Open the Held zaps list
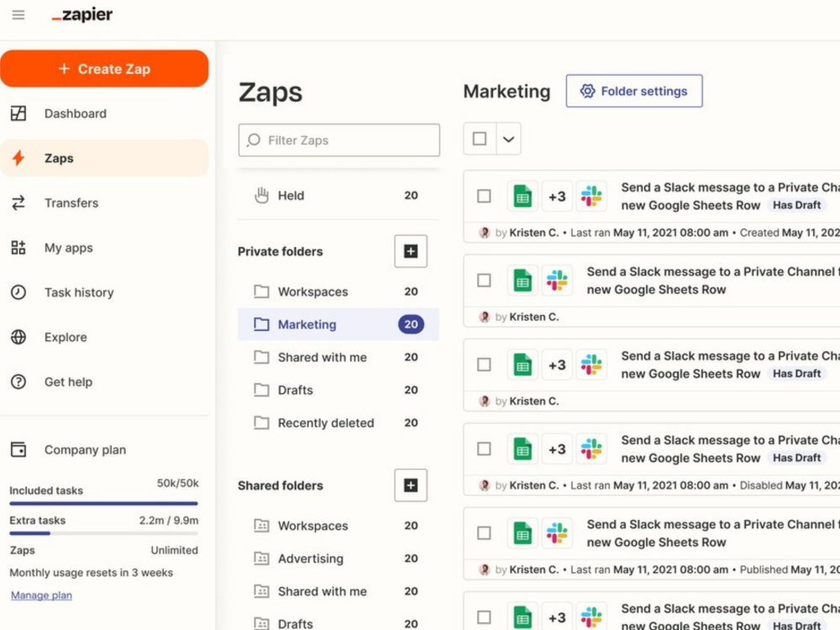This screenshot has height=630, width=840. 338,196
